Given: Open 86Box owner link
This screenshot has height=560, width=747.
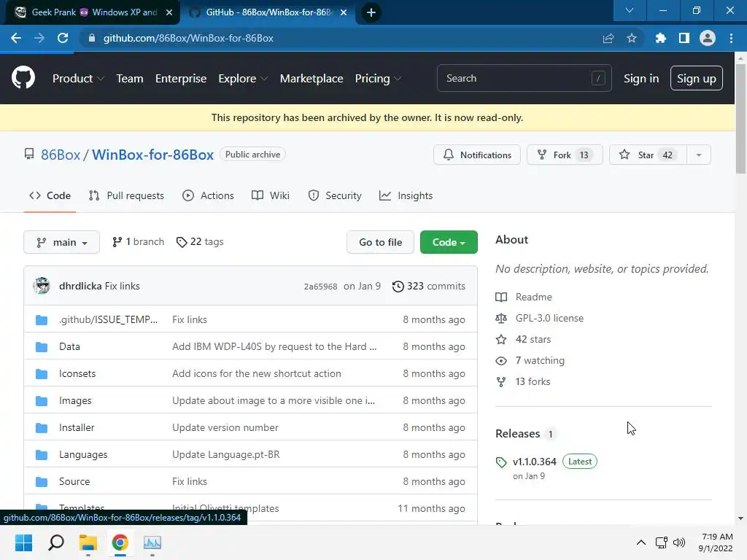Looking at the screenshot, I should 61,155.
